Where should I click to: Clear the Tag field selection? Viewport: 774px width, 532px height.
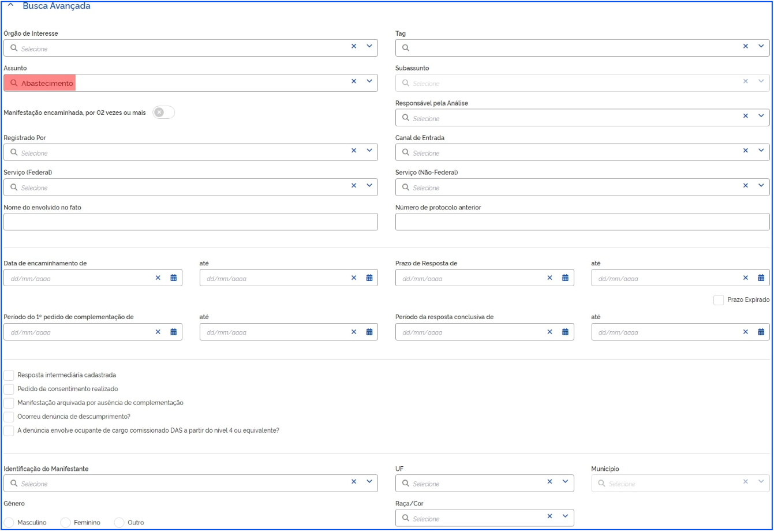tap(745, 47)
